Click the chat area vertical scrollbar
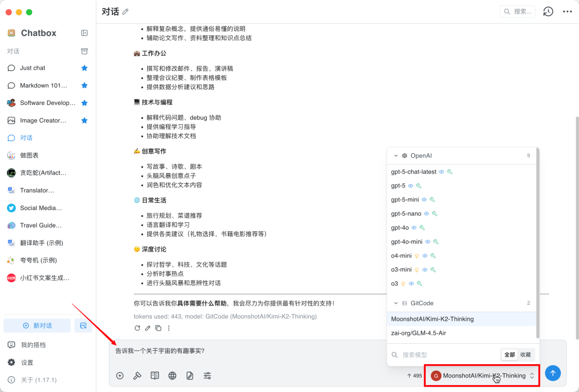The width and height of the screenshot is (579, 392). click(x=577, y=229)
